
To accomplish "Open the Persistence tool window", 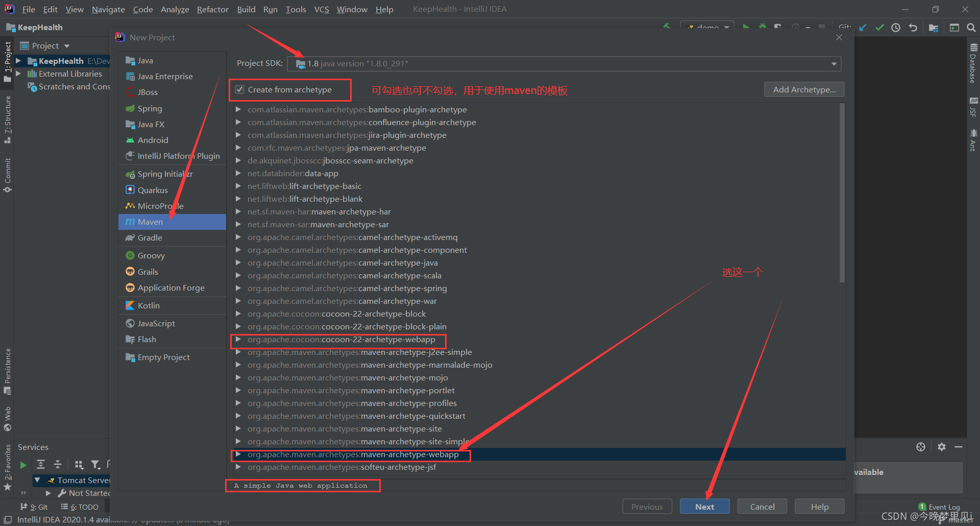I will pos(8,371).
